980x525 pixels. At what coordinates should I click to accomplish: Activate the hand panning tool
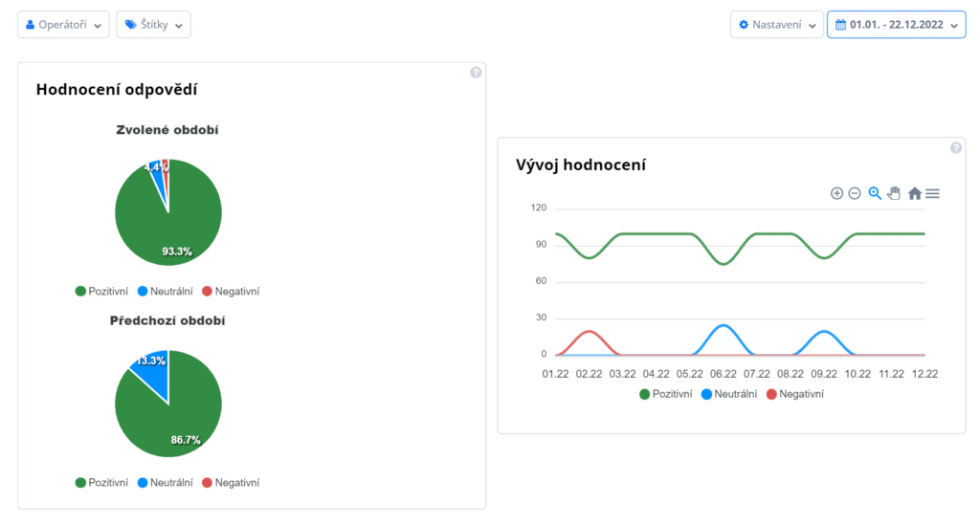[894, 193]
